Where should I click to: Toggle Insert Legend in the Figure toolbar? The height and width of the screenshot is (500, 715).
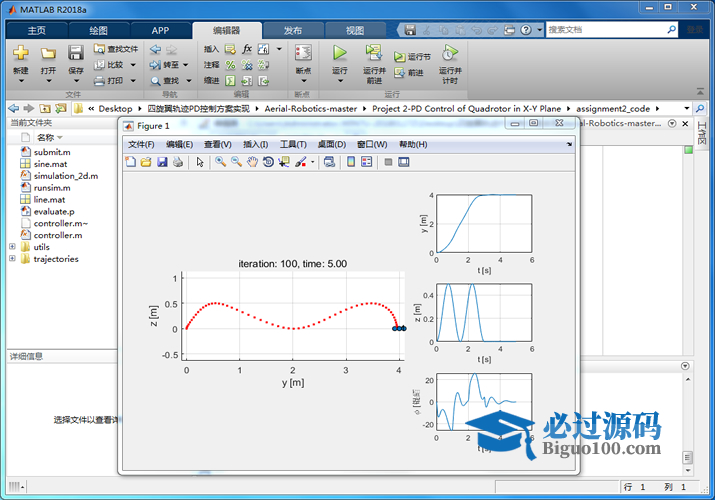tap(366, 162)
